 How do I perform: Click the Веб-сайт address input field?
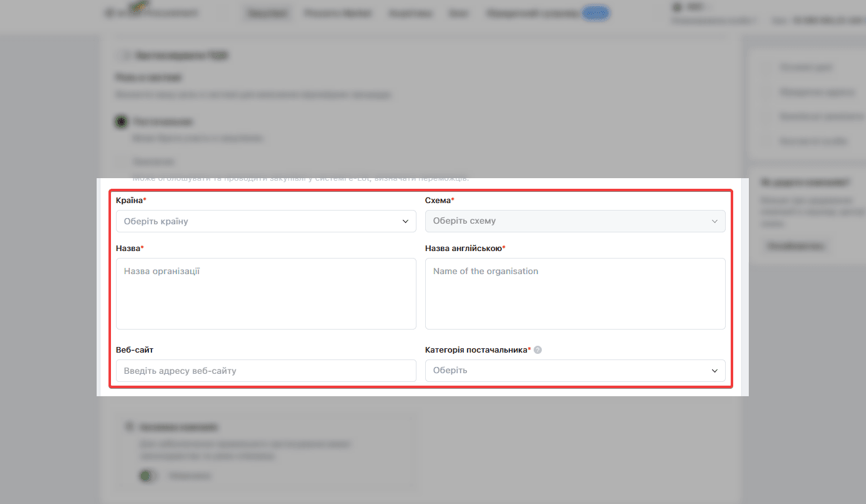click(266, 371)
